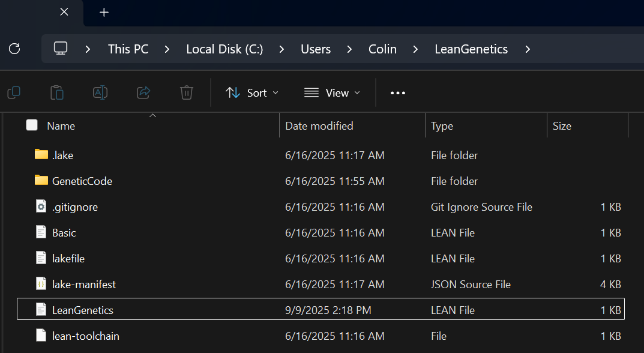The height and width of the screenshot is (353, 644).
Task: Go to Local Disk (C:) breadcrumb
Action: (224, 49)
